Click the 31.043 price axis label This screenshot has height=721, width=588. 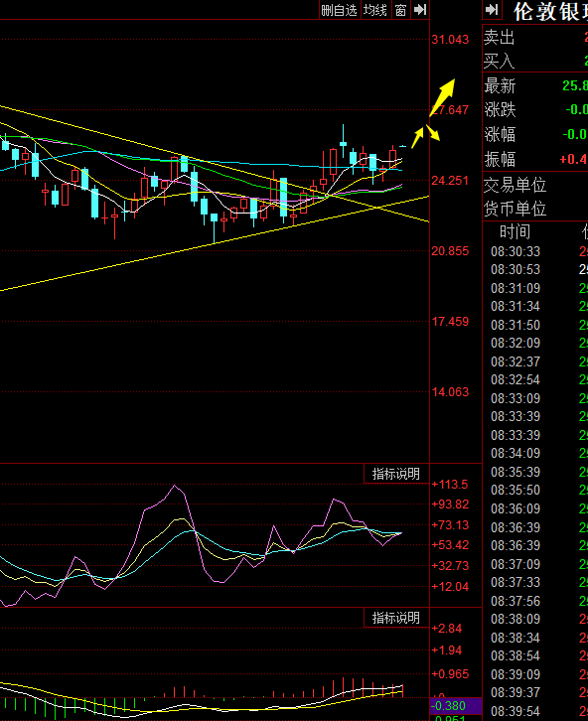tap(450, 40)
